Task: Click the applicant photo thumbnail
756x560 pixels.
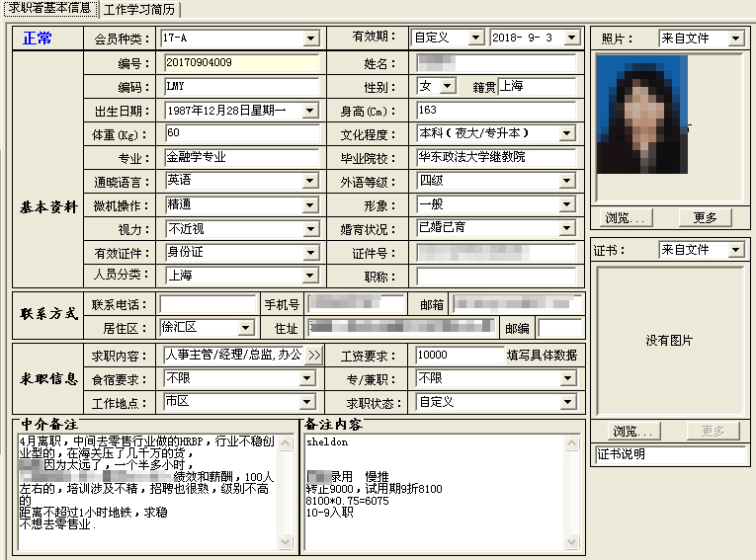Action: coord(642,115)
